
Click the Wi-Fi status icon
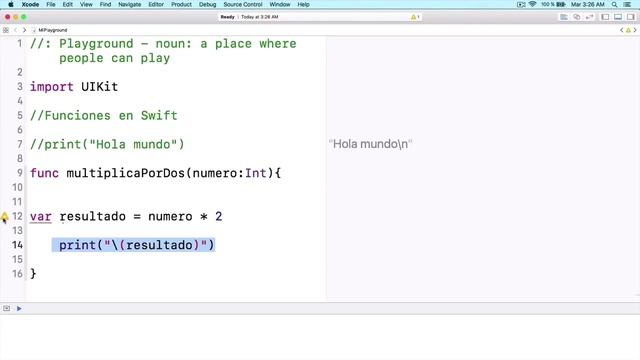pyautogui.click(x=533, y=4)
